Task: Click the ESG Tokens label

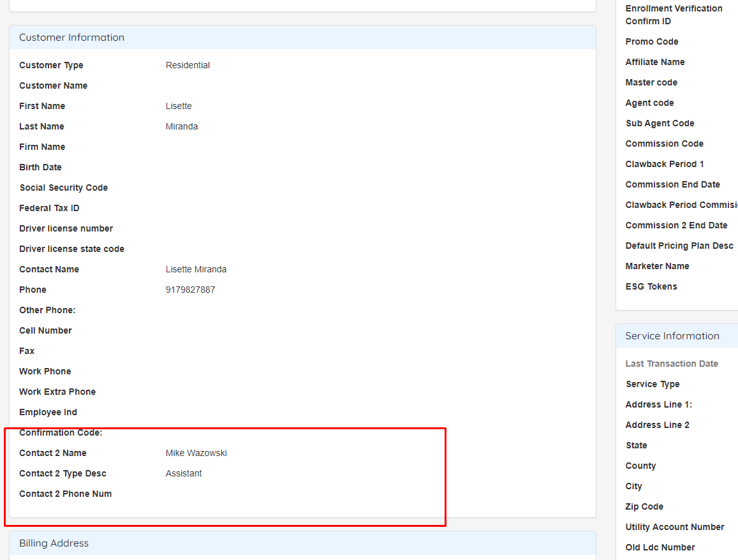Action: pyautogui.click(x=651, y=286)
